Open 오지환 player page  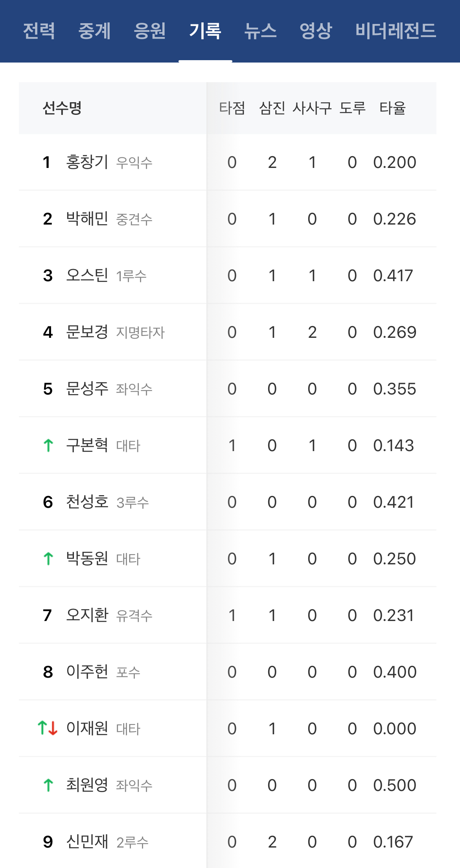click(x=87, y=615)
